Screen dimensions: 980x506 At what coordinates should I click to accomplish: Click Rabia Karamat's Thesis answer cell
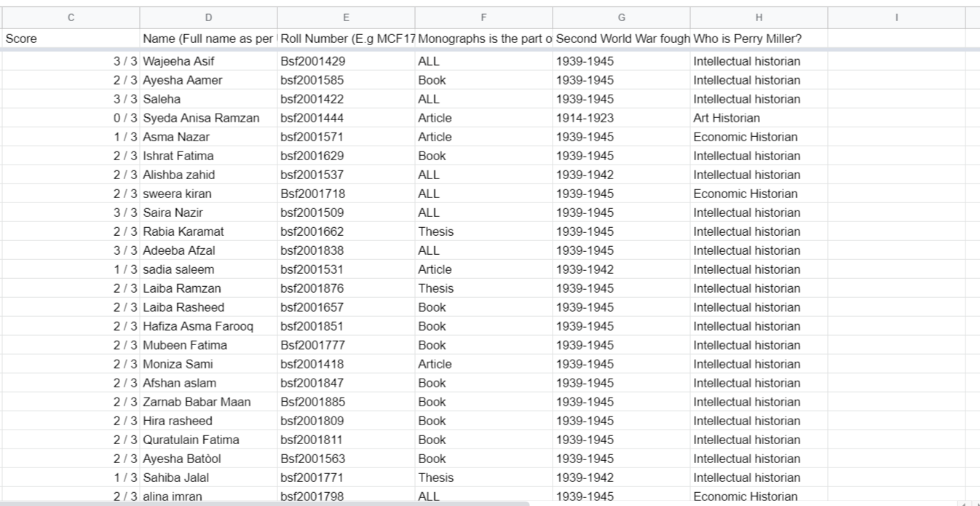(x=483, y=232)
